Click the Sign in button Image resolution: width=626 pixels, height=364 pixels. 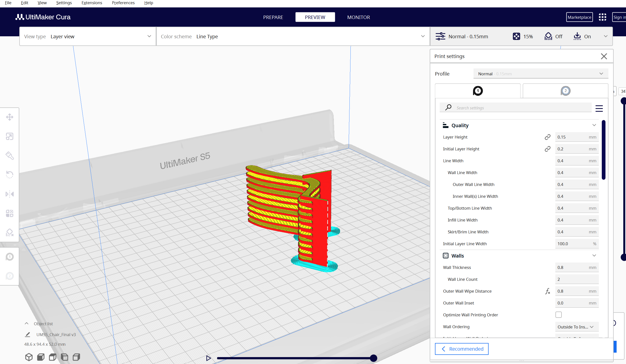(619, 17)
